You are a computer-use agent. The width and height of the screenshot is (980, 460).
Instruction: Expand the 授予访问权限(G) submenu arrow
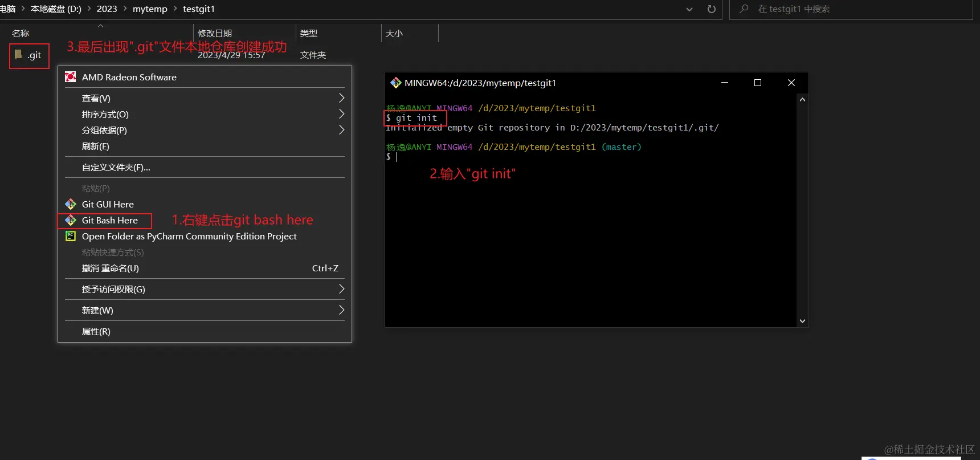click(x=341, y=289)
